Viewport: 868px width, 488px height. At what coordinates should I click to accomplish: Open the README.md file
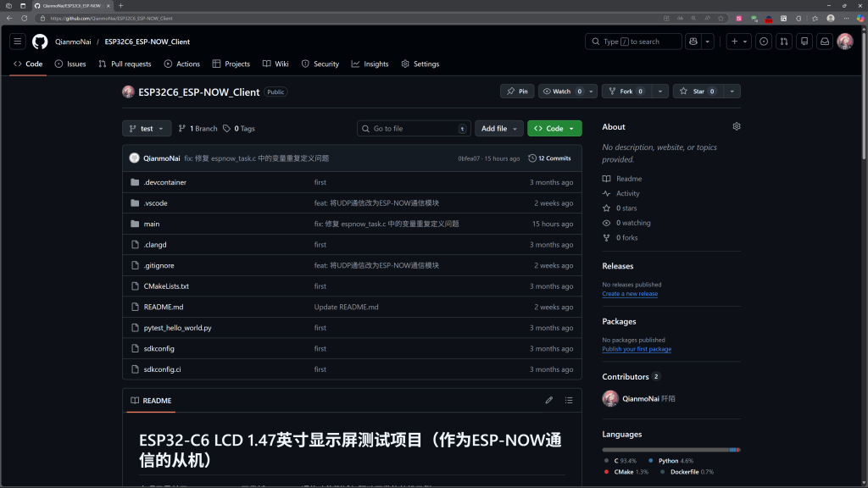tap(164, 307)
